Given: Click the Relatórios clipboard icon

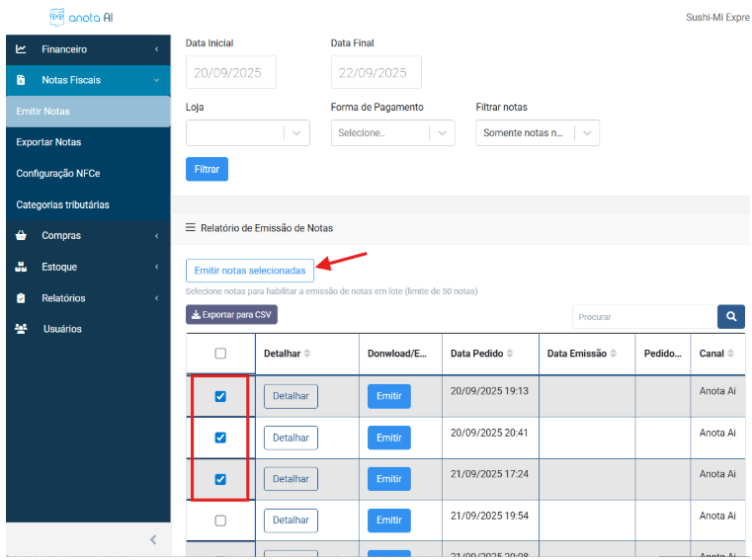Looking at the screenshot, I should (21, 298).
